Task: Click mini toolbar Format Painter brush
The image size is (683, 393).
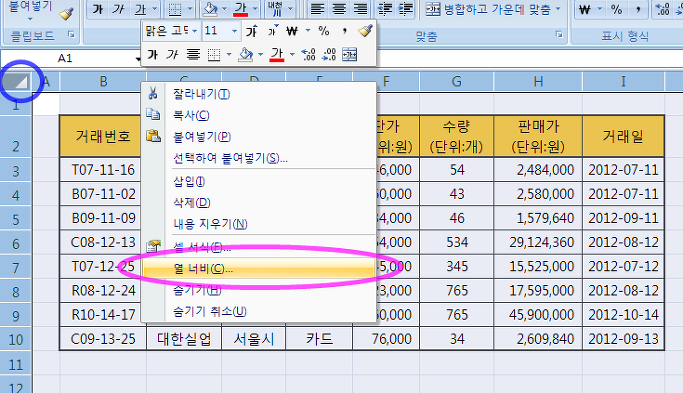Action: (365, 31)
